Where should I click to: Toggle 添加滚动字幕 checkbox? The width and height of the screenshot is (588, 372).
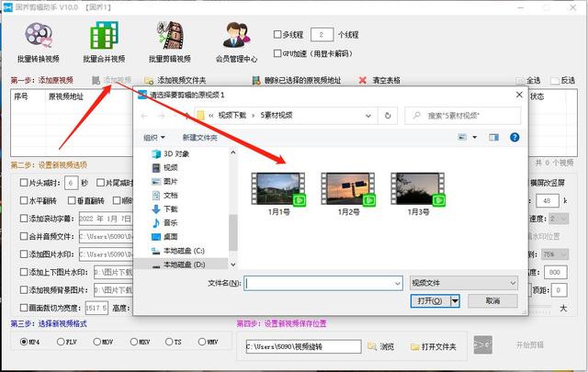pyautogui.click(x=24, y=219)
